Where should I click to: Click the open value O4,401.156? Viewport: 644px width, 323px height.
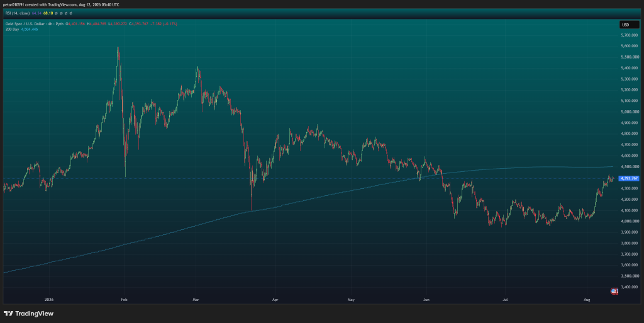[75, 24]
